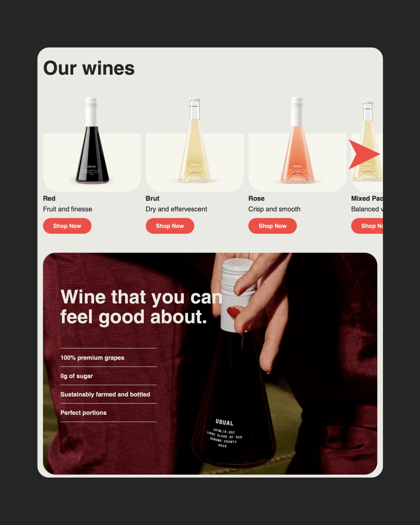420x525 pixels.
Task: Select the Brut bottle image
Action: coord(195,141)
